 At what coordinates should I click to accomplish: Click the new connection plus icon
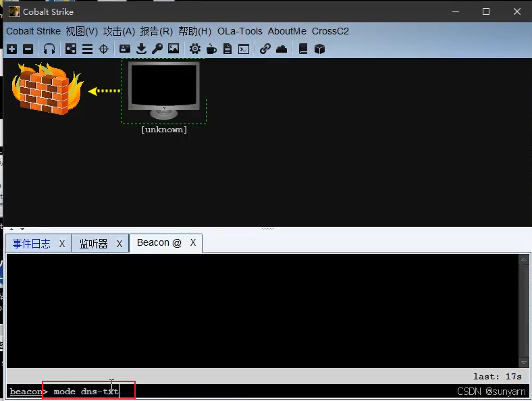pos(12,49)
